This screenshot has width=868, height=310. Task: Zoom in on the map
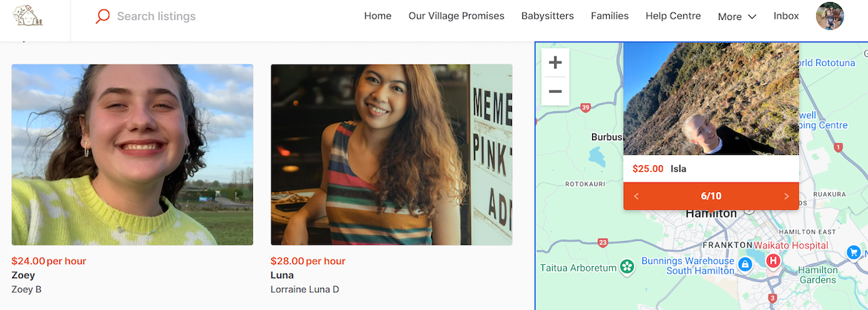555,63
